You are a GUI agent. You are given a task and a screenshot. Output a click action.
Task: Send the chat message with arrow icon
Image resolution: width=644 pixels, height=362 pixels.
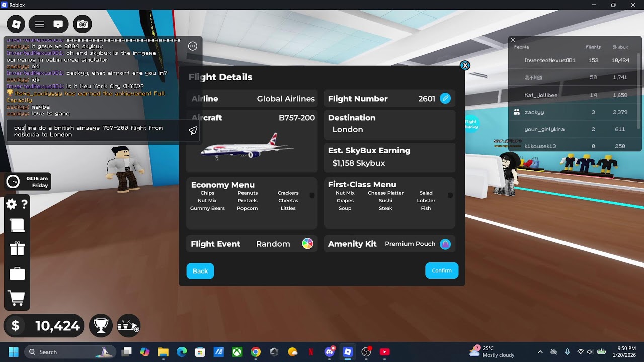193,131
